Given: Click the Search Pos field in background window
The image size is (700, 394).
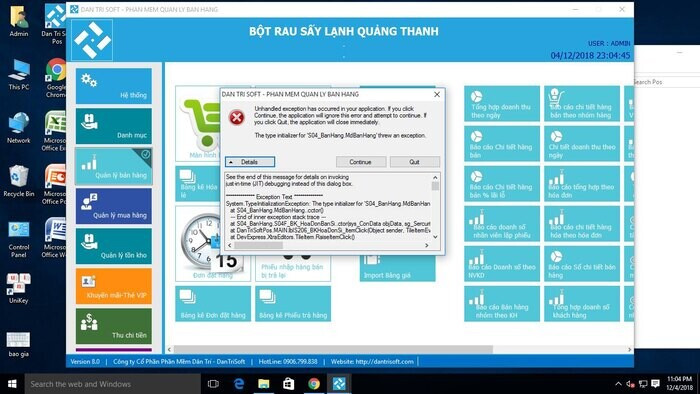Looking at the screenshot, I should [x=667, y=82].
